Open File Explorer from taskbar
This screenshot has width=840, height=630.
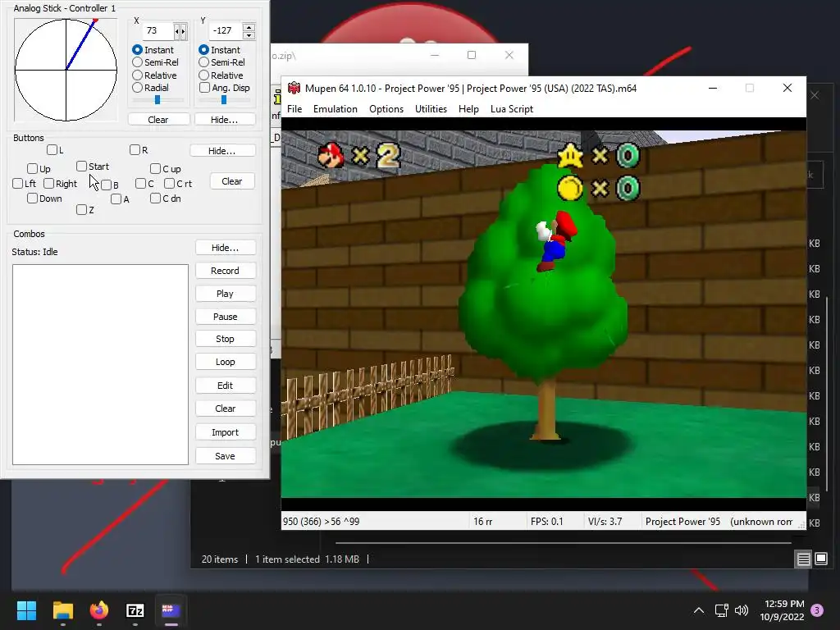62,610
